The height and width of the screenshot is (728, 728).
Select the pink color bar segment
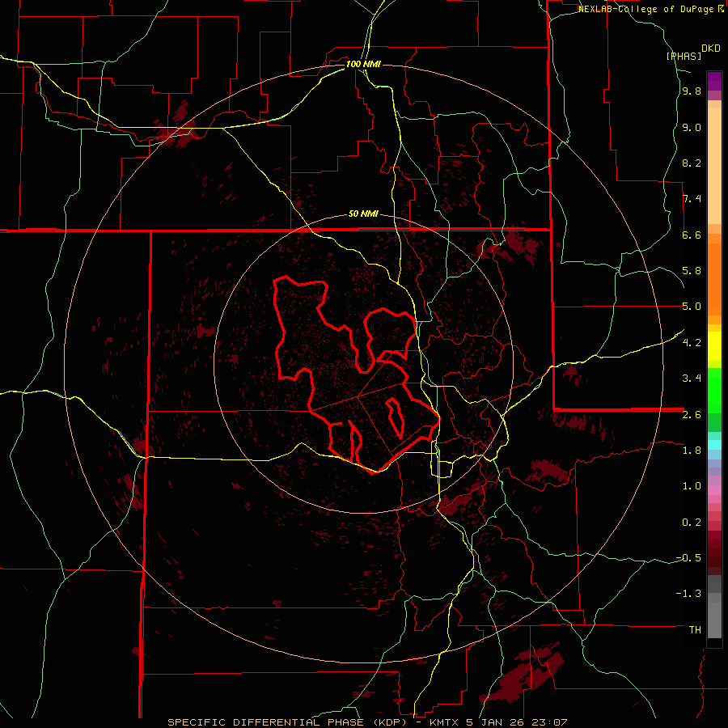pyautogui.click(x=714, y=491)
